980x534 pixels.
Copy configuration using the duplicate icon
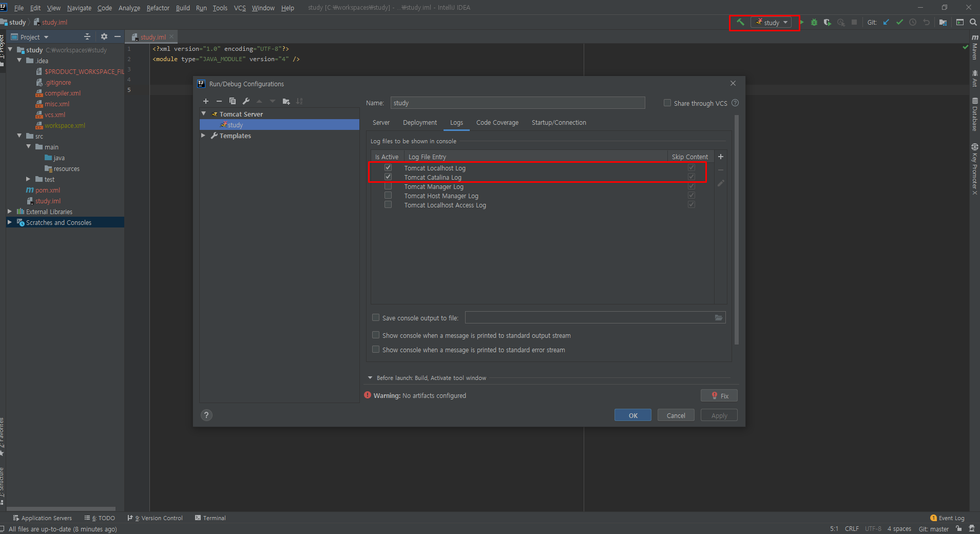coord(233,101)
